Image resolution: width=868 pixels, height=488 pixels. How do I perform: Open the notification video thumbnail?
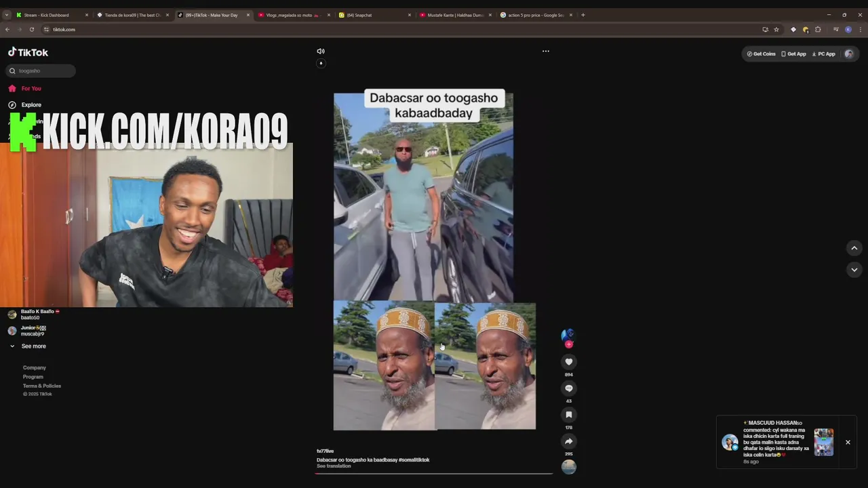tap(824, 442)
